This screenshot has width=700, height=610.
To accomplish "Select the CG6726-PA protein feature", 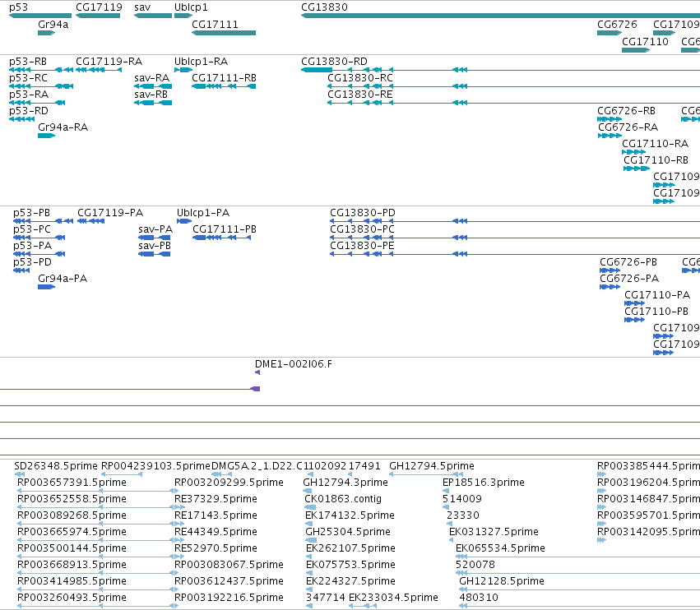I will [x=610, y=287].
